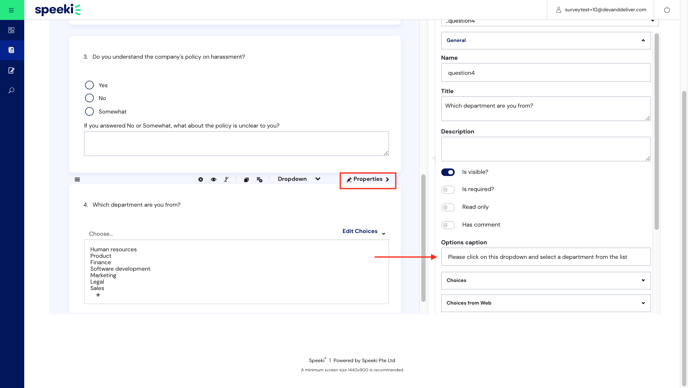
Task: Click the add-to-toolbox icon beside the duplicate icon
Action: (259, 180)
